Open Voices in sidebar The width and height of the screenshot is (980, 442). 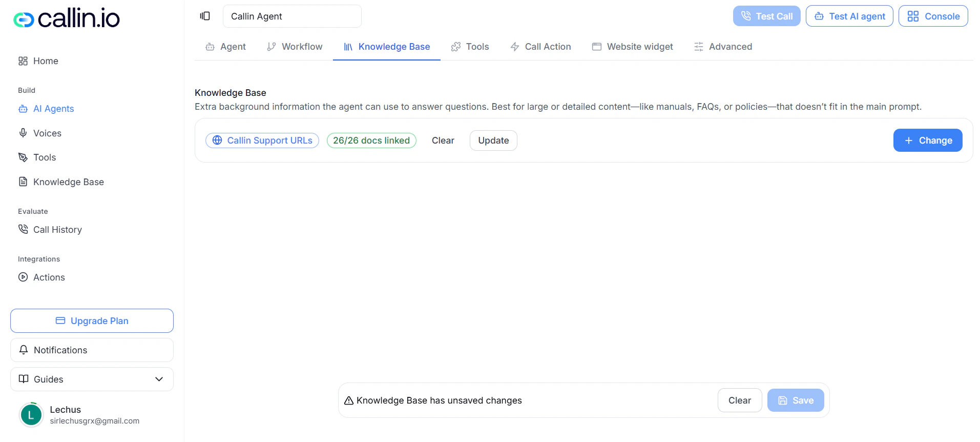(40, 133)
